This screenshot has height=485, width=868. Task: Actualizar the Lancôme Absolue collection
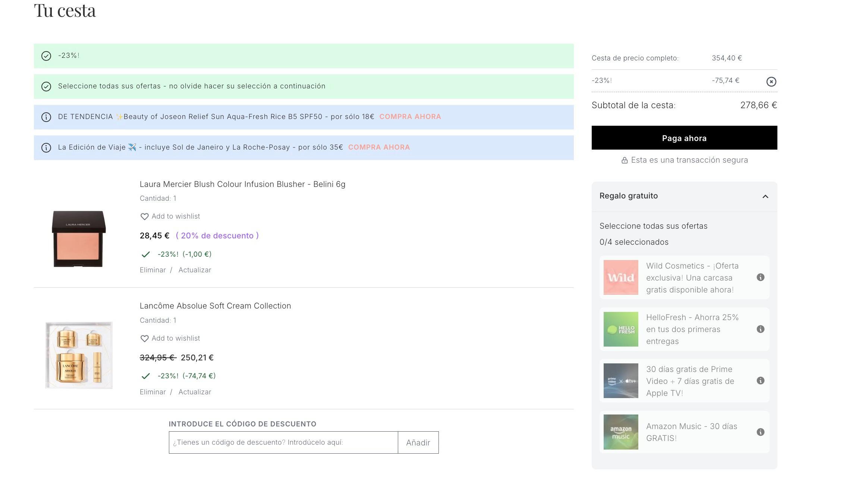[x=195, y=392]
